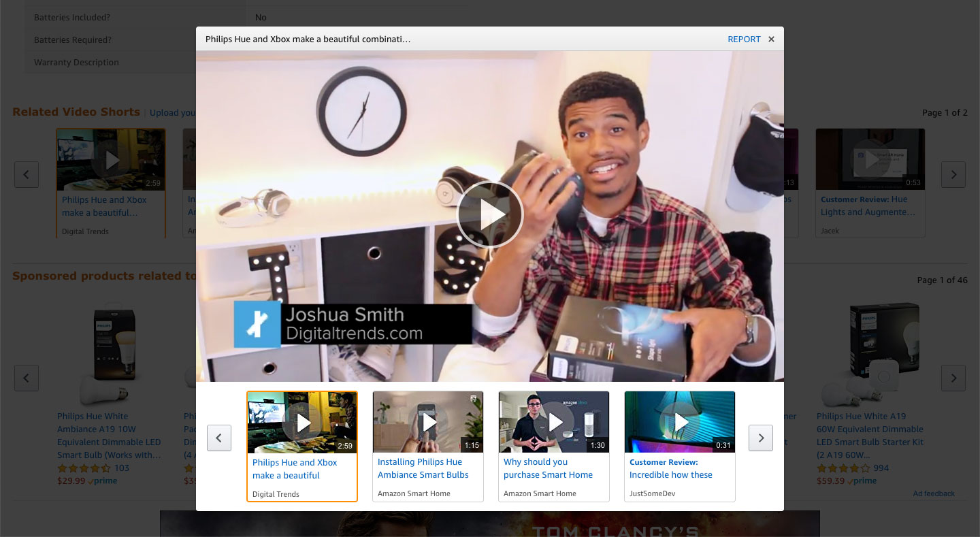Click next arrow in Related Video Shorts row

pyautogui.click(x=953, y=175)
